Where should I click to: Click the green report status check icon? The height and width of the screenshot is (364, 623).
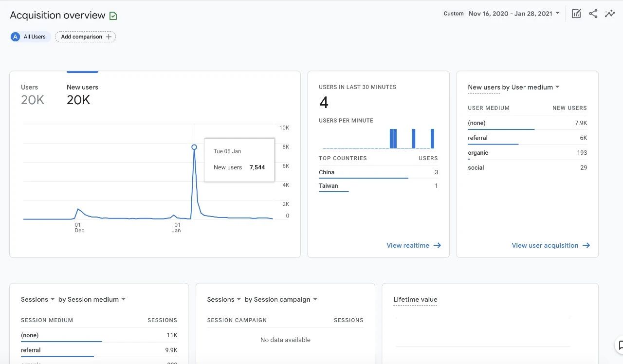pos(113,16)
